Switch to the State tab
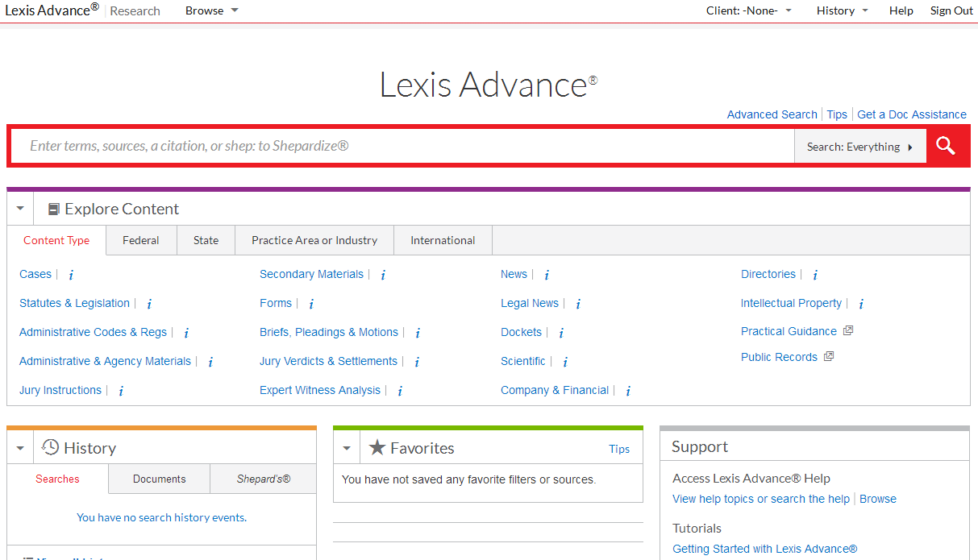Viewport: 978px width, 560px height. [206, 240]
